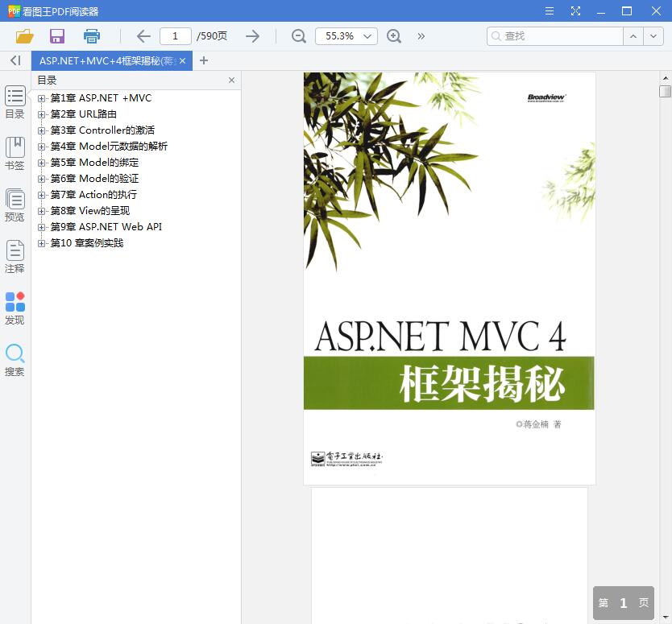The width and height of the screenshot is (672, 624).
Task: Jump to 第7章 Action的执行
Action: (x=93, y=195)
